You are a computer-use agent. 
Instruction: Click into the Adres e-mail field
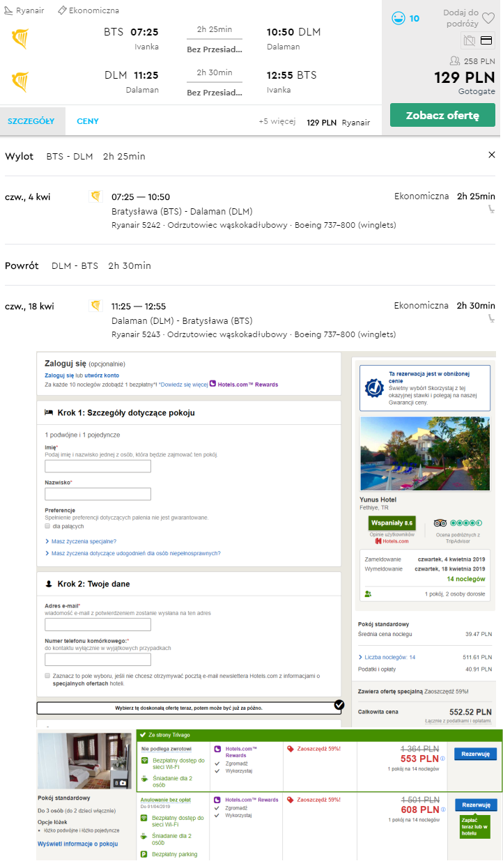click(x=98, y=626)
